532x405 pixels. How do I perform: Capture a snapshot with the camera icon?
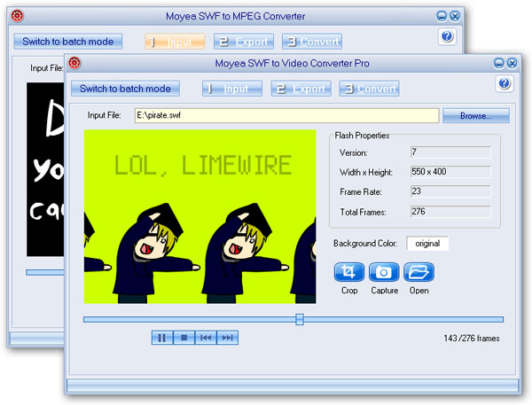384,272
